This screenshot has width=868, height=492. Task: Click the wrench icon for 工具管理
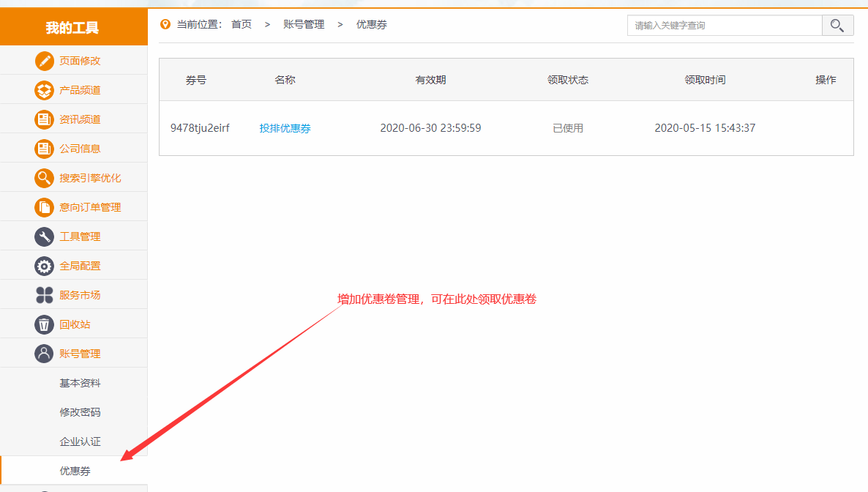tap(45, 236)
